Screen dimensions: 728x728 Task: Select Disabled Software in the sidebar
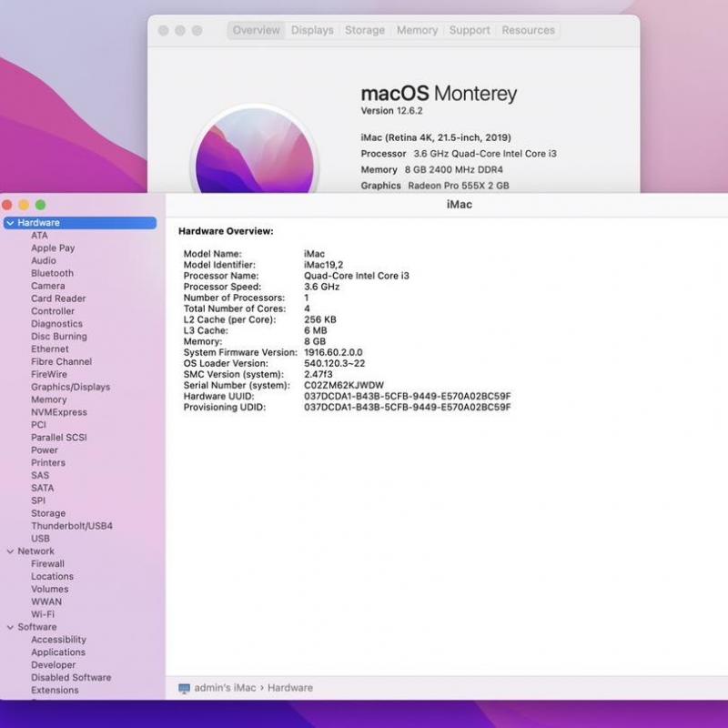click(71, 677)
